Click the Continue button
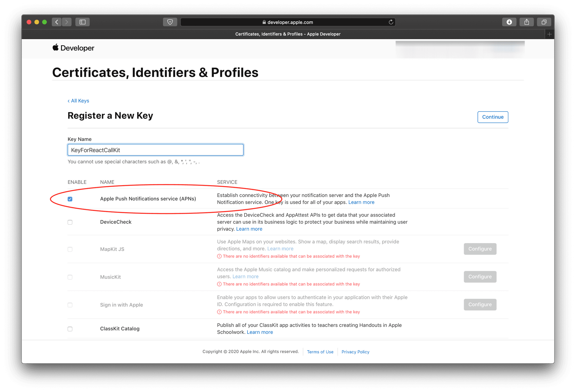This screenshot has height=392, width=576. (x=493, y=117)
